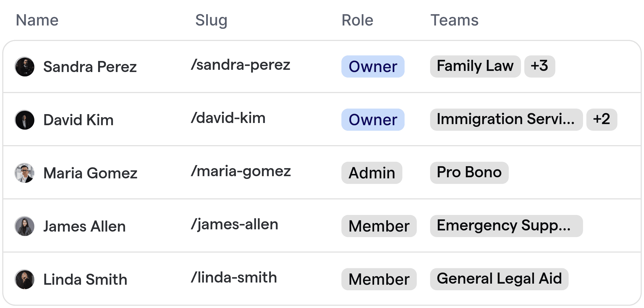Viewport: 644px width, 308px height.
Task: Click the Teams column header
Action: click(x=454, y=20)
